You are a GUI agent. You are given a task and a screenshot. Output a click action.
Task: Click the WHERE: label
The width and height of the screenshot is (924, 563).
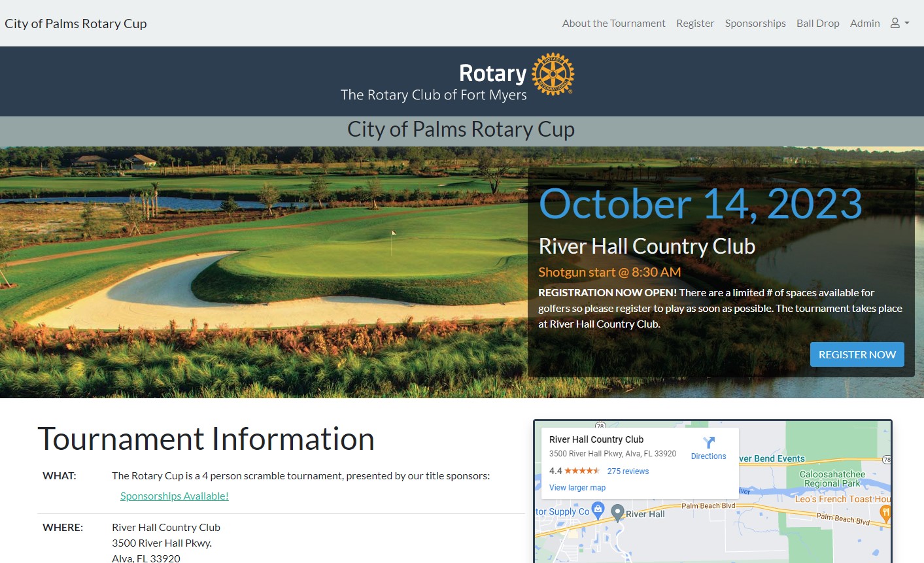point(63,527)
